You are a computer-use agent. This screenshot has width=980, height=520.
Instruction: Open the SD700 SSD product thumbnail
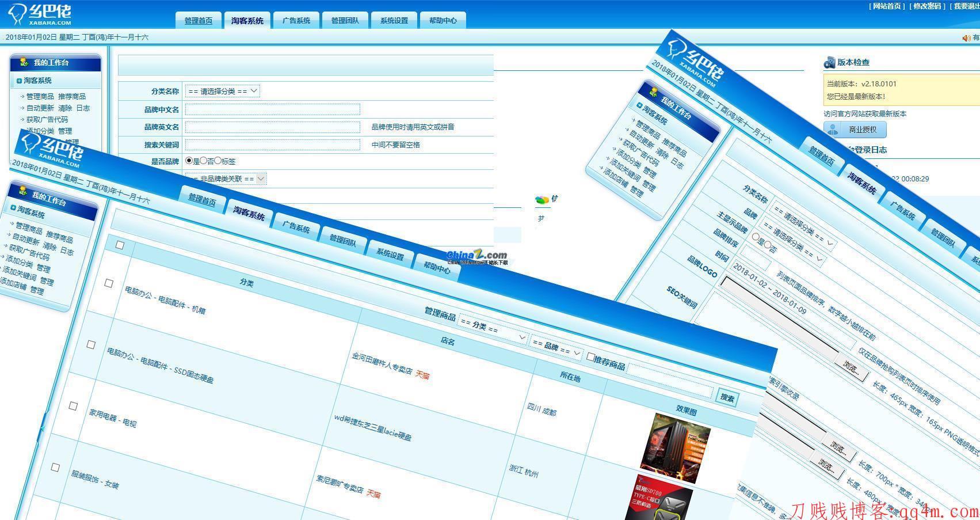pyautogui.click(x=659, y=498)
